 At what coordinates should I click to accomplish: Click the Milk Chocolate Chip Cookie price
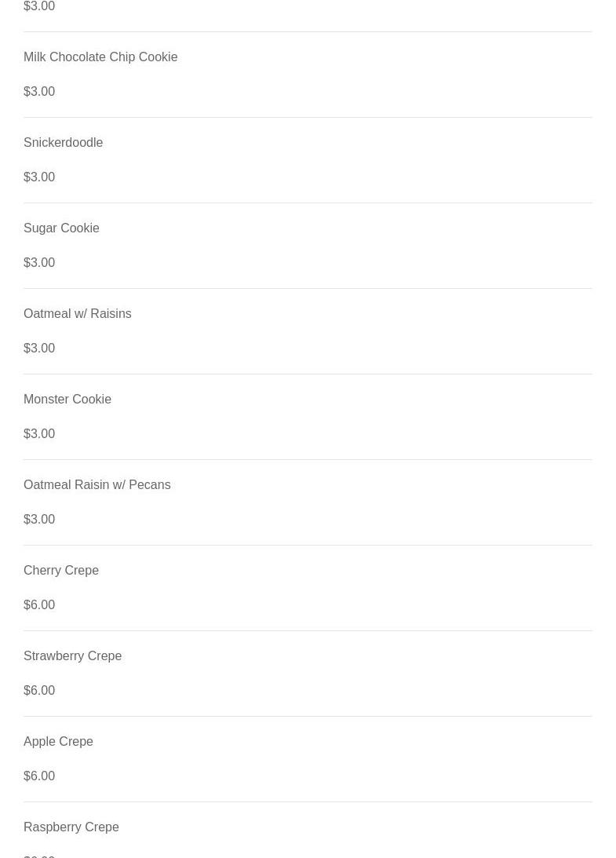[39, 92]
